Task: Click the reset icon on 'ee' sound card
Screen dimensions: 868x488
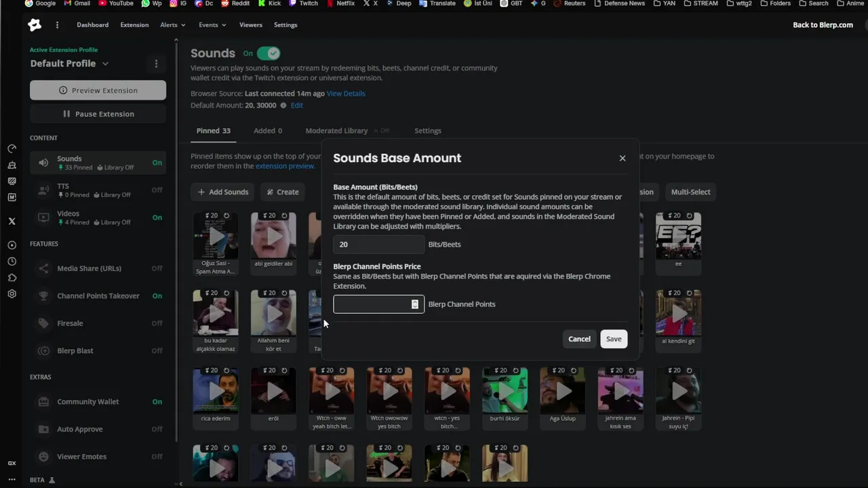Action: click(690, 216)
